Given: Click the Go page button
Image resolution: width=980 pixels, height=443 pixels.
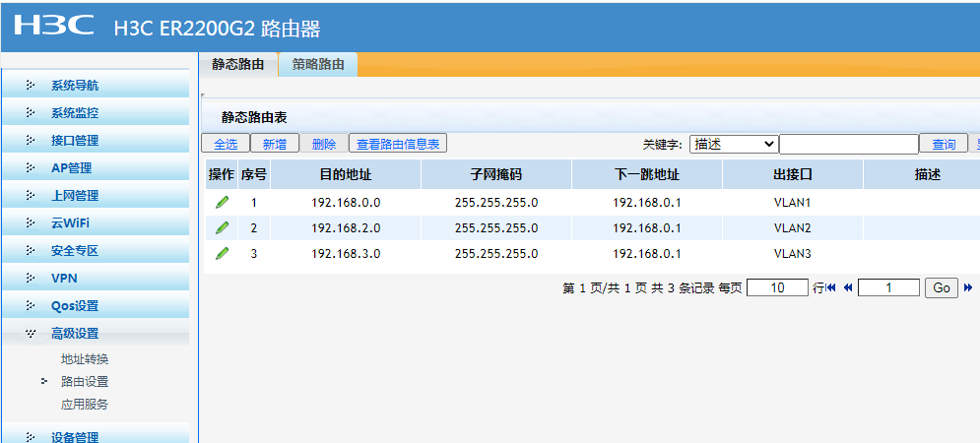Looking at the screenshot, I should pos(942,287).
